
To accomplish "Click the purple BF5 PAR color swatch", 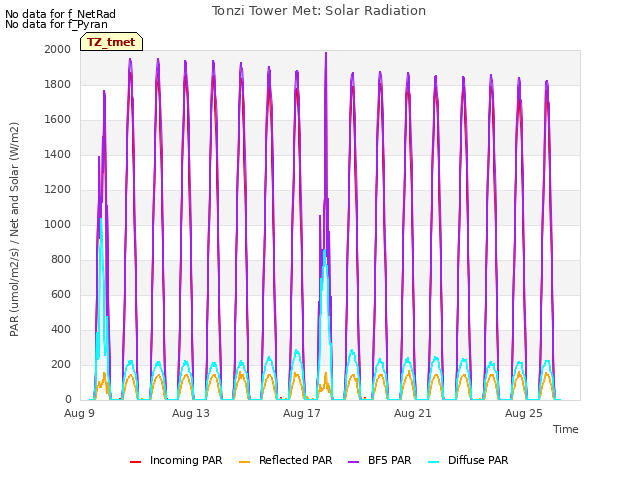I will [353, 462].
